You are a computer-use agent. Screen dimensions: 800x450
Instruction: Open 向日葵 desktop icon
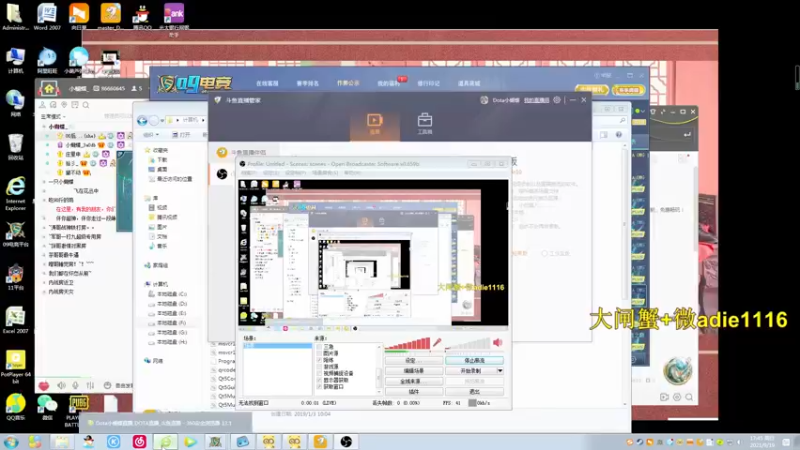pyautogui.click(x=79, y=16)
